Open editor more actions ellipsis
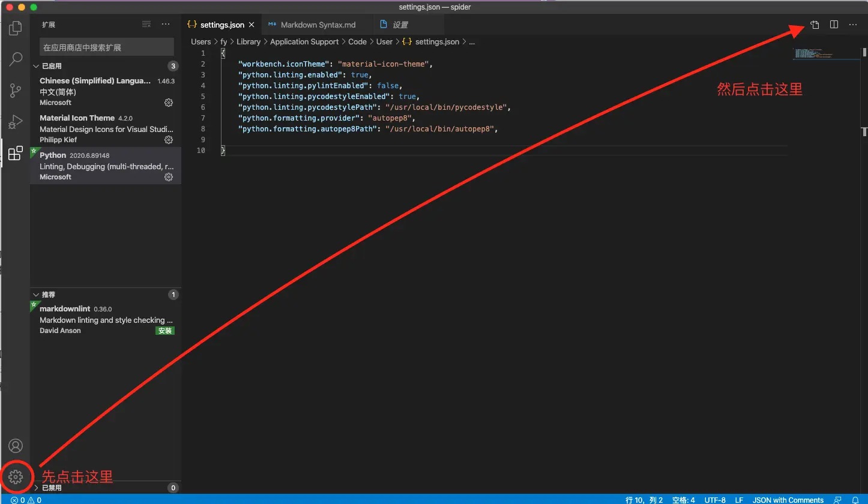The height and width of the screenshot is (504, 868). 853,25
